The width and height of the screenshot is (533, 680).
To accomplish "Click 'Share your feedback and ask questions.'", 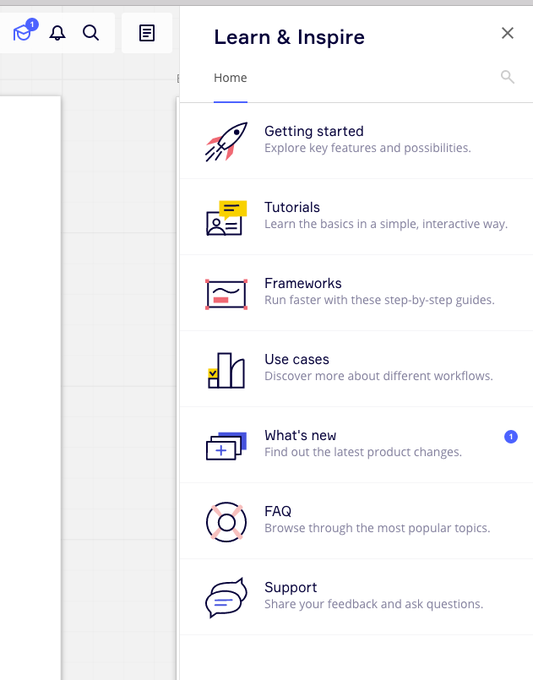I will pyautogui.click(x=374, y=604).
